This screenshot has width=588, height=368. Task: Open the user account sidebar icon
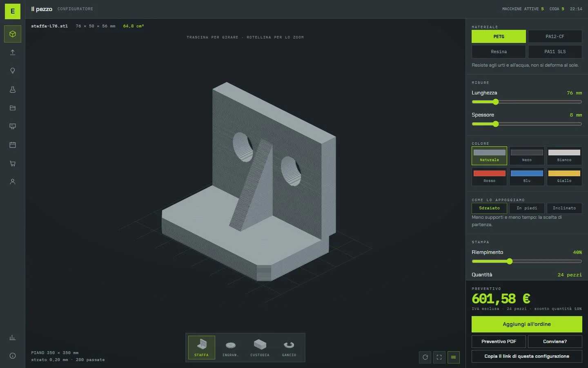tap(13, 182)
